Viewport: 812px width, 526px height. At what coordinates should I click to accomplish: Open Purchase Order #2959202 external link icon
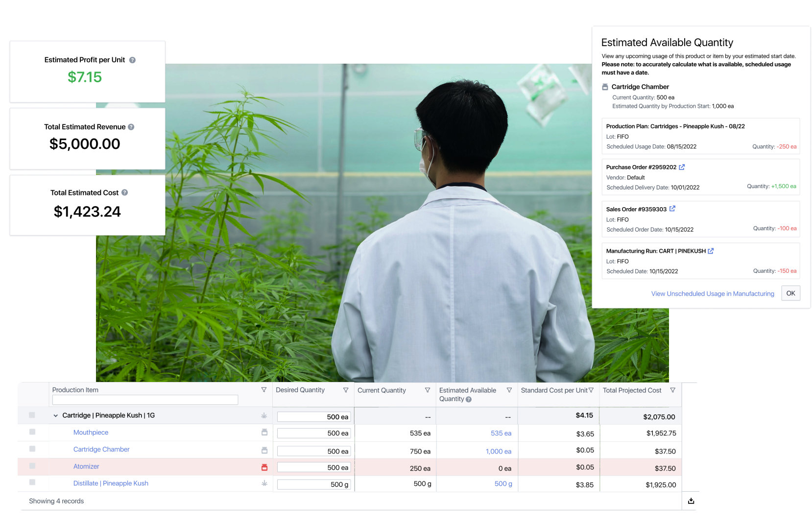coord(682,167)
